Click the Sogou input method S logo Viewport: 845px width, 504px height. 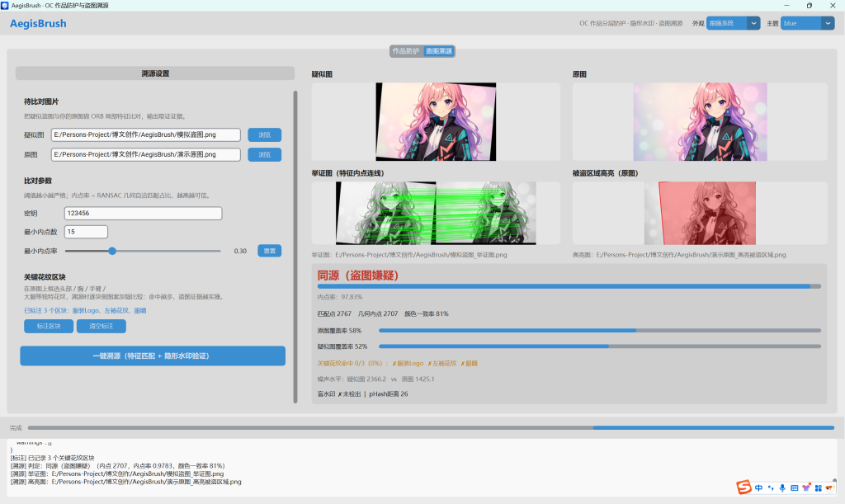744,487
